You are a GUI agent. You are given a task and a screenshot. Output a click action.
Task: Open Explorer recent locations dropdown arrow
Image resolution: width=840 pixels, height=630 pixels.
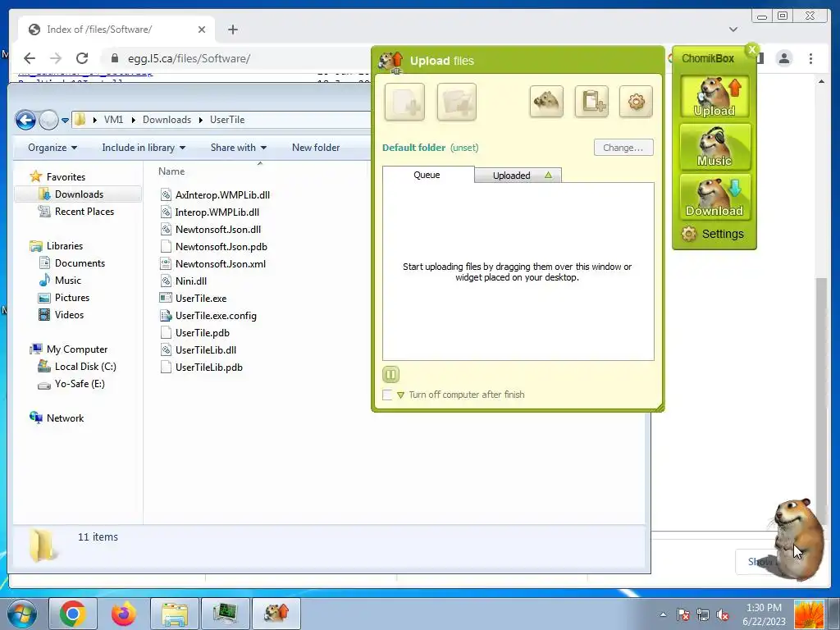(65, 121)
